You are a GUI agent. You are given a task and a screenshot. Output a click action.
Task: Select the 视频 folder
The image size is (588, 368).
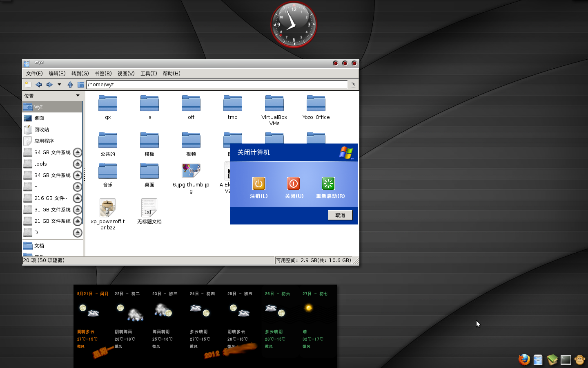[191, 144]
